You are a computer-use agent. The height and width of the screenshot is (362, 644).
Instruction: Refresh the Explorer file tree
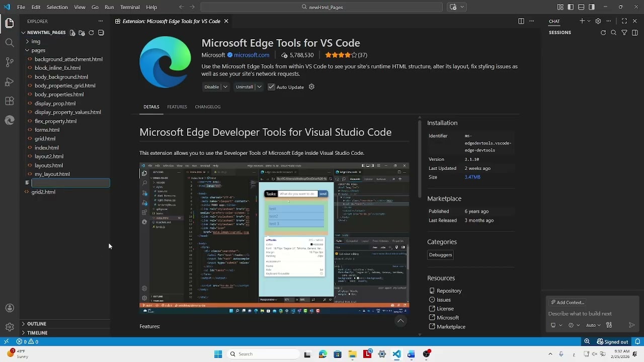(91, 33)
